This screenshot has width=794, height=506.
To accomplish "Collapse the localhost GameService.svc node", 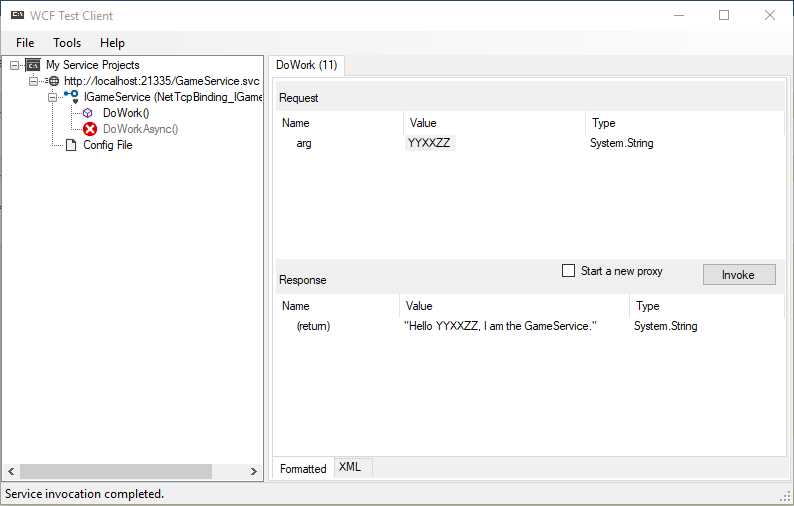I will pyautogui.click(x=33, y=81).
